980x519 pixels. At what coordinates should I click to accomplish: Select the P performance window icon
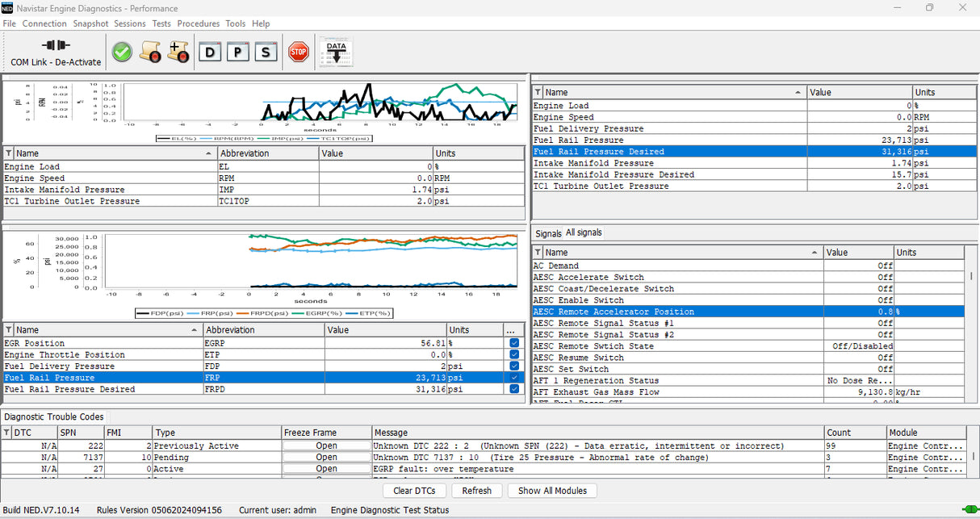pos(237,52)
